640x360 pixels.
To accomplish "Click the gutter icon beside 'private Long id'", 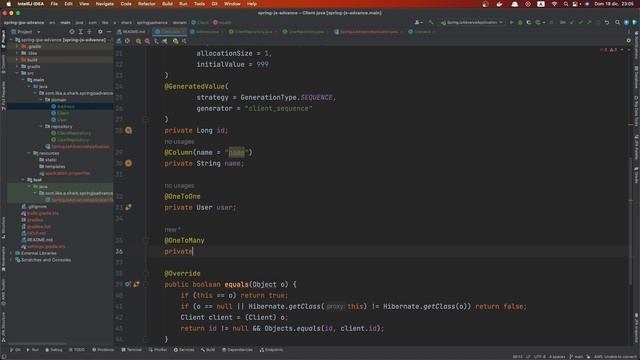I will (129, 130).
